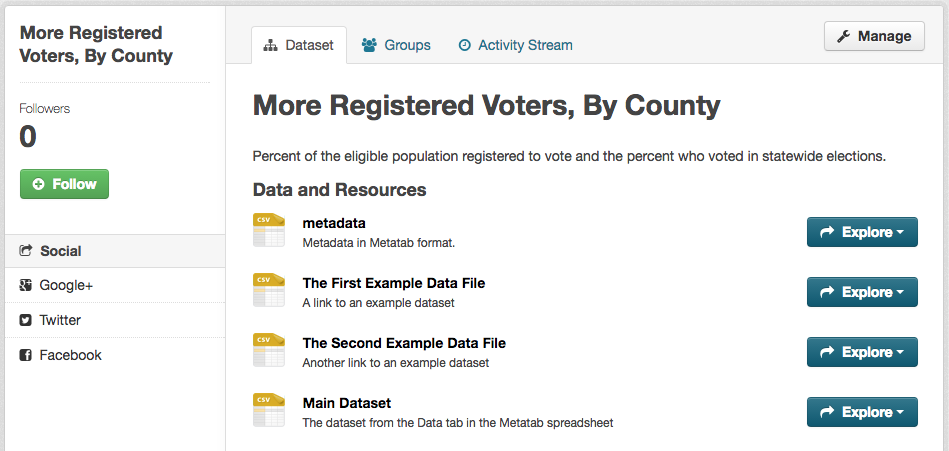Open Explore dropdown for Second Example Data File

coord(862,352)
